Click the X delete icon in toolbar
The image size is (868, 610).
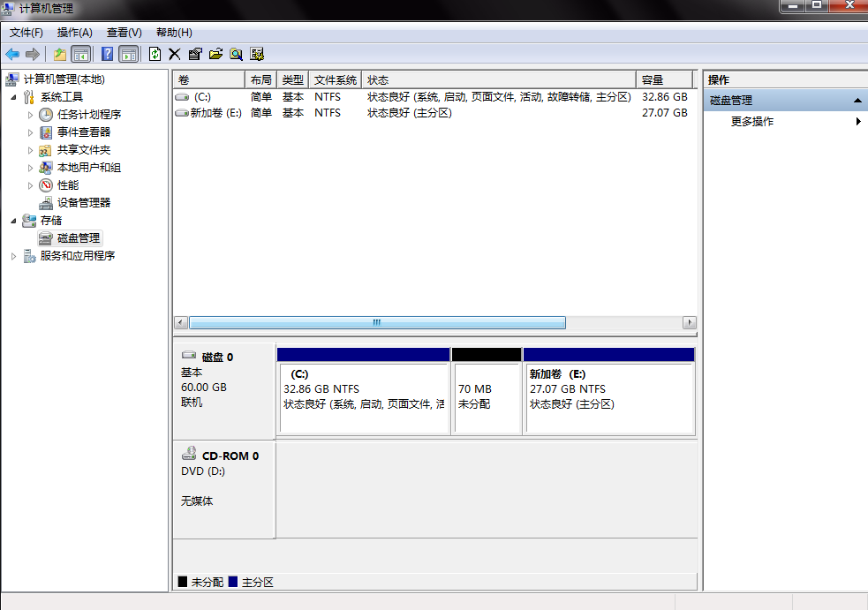[174, 54]
